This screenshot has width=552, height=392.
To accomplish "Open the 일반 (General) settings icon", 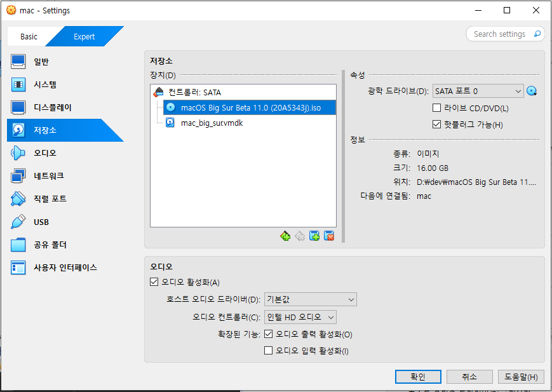I will 18,62.
